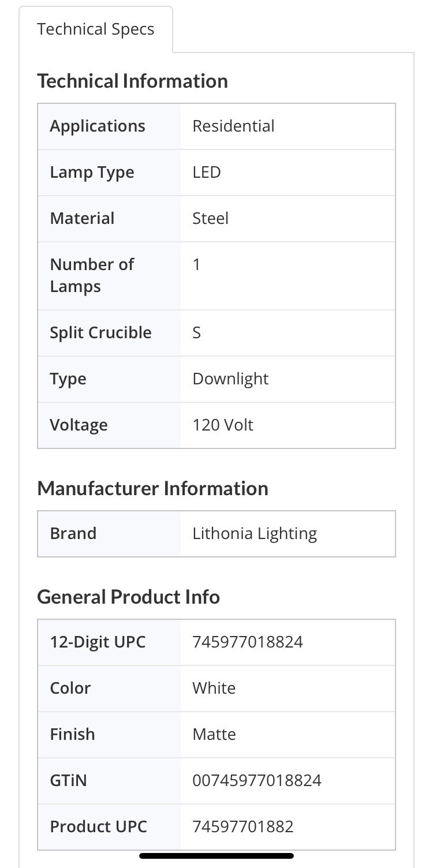This screenshot has height=868, width=433.
Task: Select the Lamp Type LED value
Action: click(x=207, y=173)
